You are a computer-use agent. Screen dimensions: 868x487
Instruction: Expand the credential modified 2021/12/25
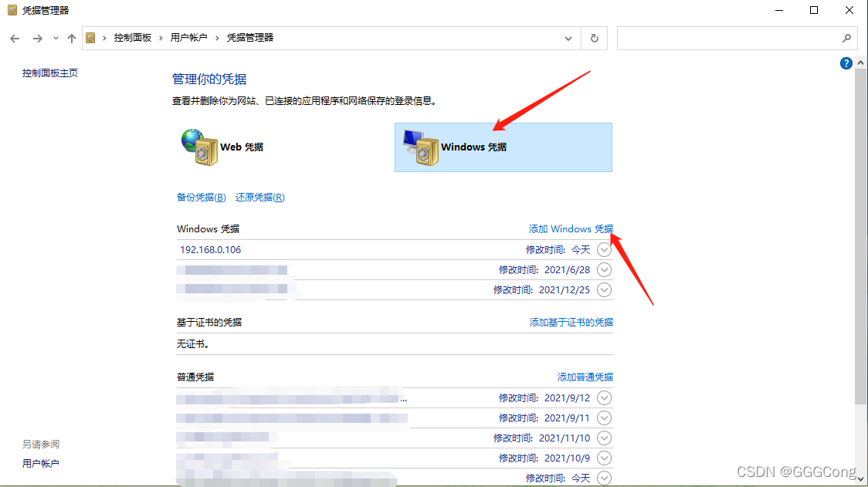pyautogui.click(x=604, y=290)
